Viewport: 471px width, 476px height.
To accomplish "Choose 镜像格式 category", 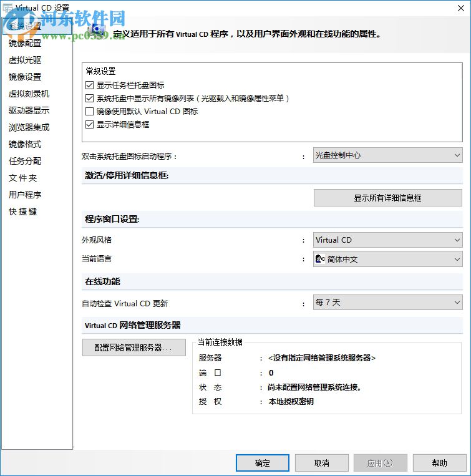I will click(x=25, y=144).
